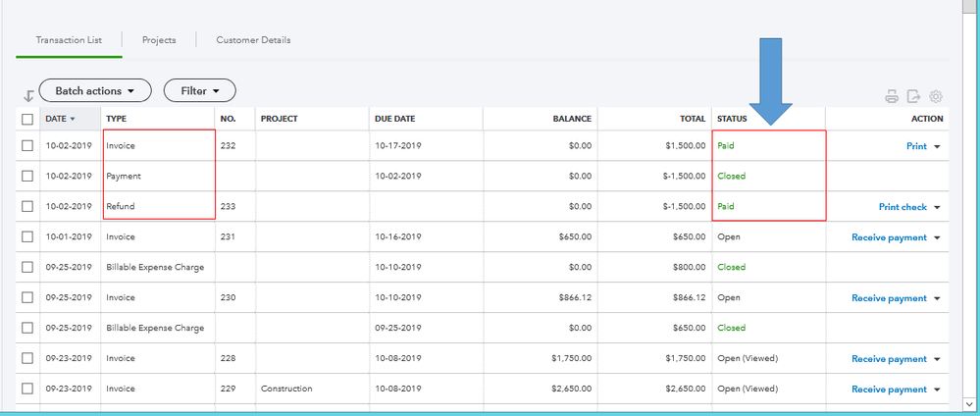Open the Customer Details tab
Screen dimensions: 980x416
pos(253,40)
